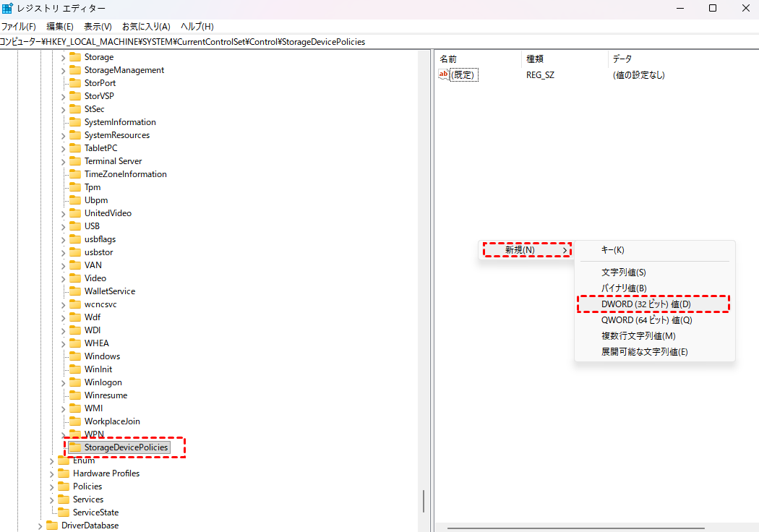This screenshot has height=532, width=759.
Task: Click the folder icon next to USB
Action: click(x=75, y=226)
